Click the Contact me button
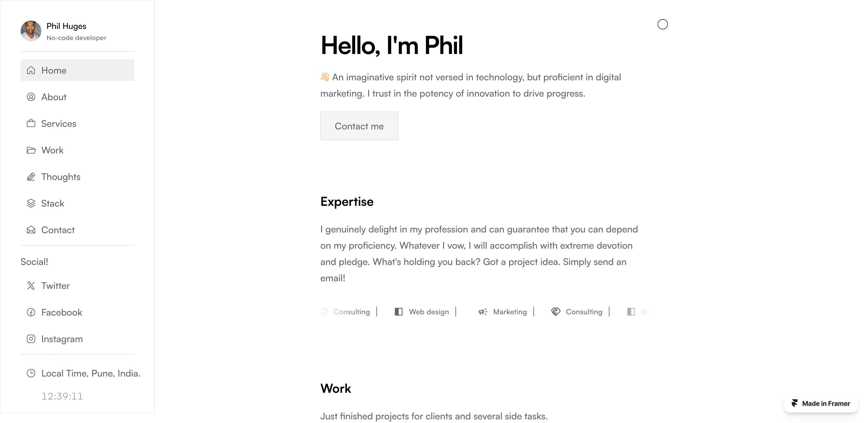The width and height of the screenshot is (868, 423). click(x=359, y=126)
